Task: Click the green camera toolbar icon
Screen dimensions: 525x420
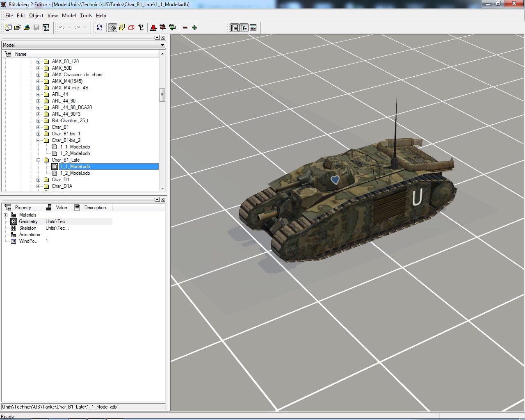Action: (172, 27)
